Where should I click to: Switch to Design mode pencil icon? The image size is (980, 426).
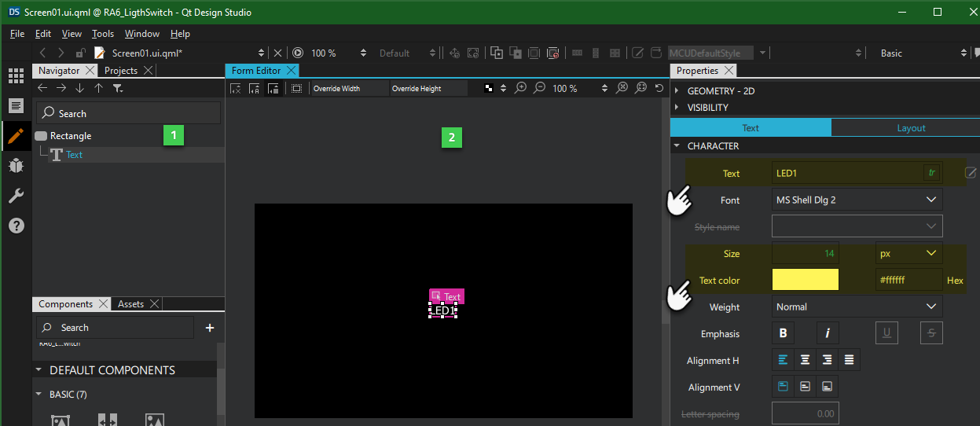tap(16, 135)
